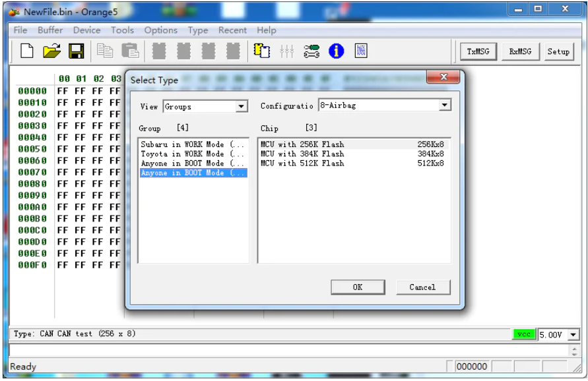Click hex address row 00080
Image resolution: width=588 pixels, height=381 pixels.
point(32,184)
